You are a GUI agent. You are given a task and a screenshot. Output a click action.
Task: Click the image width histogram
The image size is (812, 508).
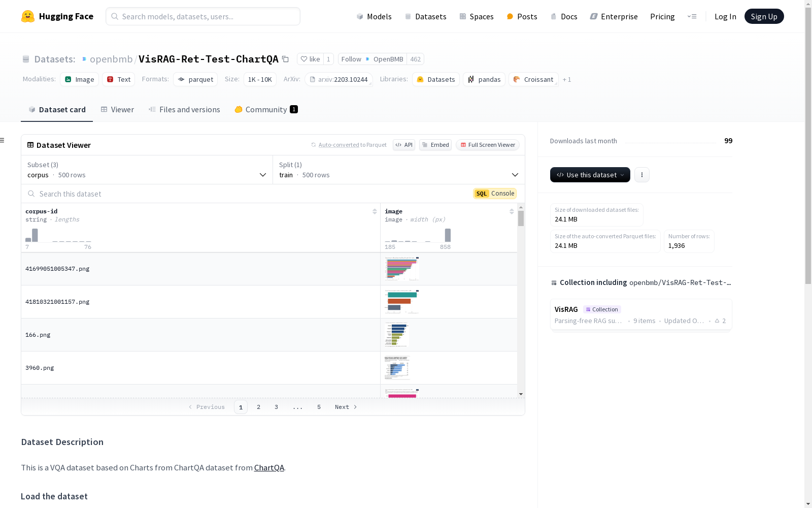(x=418, y=235)
